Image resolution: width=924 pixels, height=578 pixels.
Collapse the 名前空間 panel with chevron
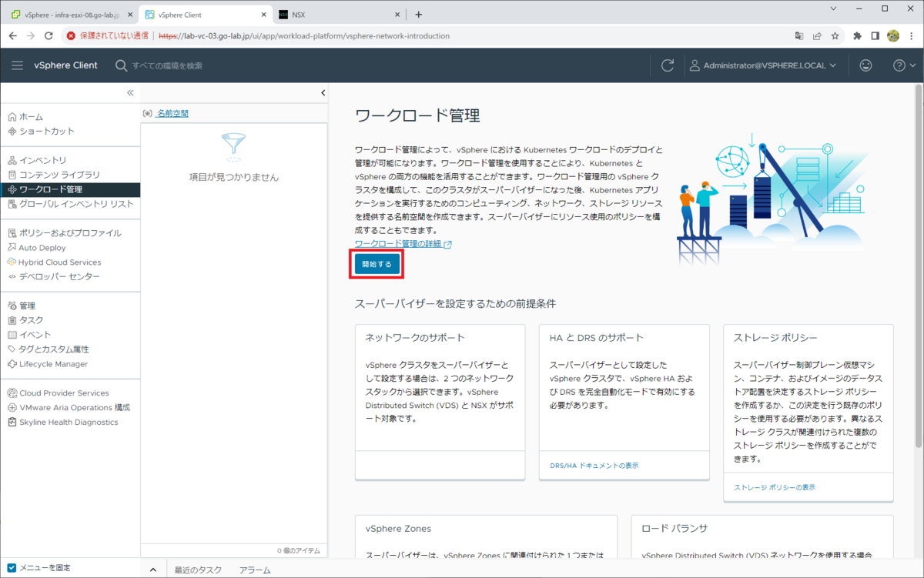tap(323, 93)
